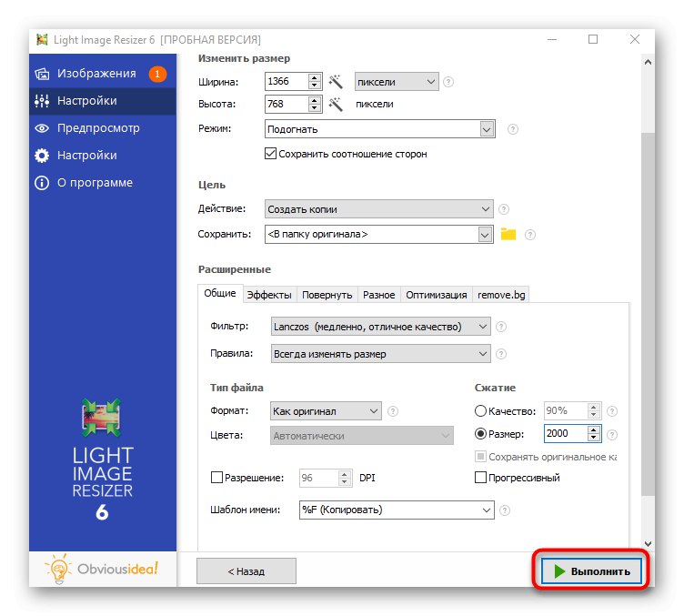Maximize the Light Image Resizer window
Viewport: 684px width, 616px height.
(593, 40)
